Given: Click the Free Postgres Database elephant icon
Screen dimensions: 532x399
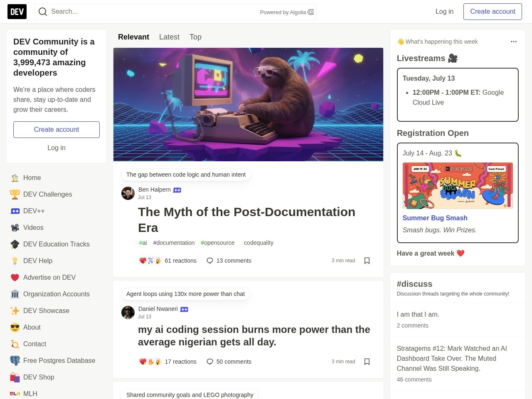Looking at the screenshot, I should [15, 361].
